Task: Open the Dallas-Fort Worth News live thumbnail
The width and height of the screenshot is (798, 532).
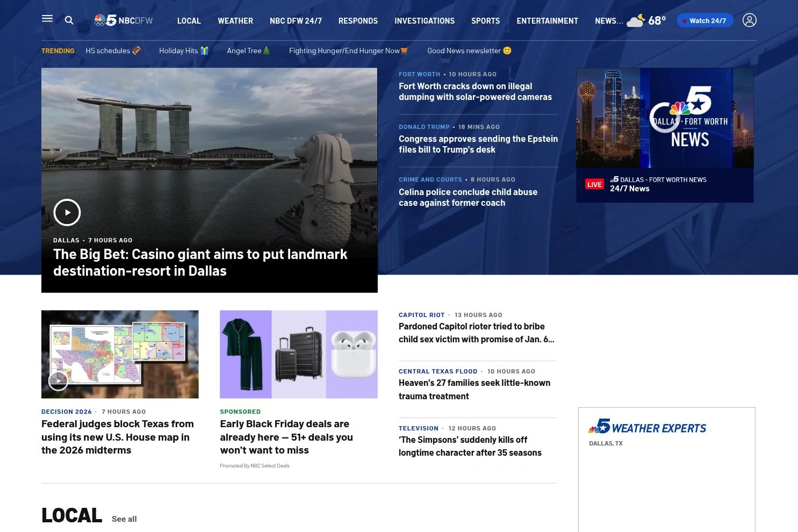Action: [x=665, y=118]
